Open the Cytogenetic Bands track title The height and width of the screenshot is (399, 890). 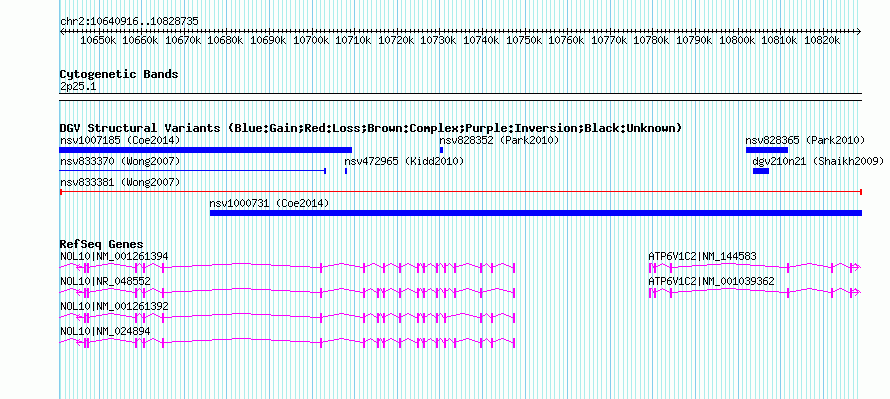[x=119, y=74]
